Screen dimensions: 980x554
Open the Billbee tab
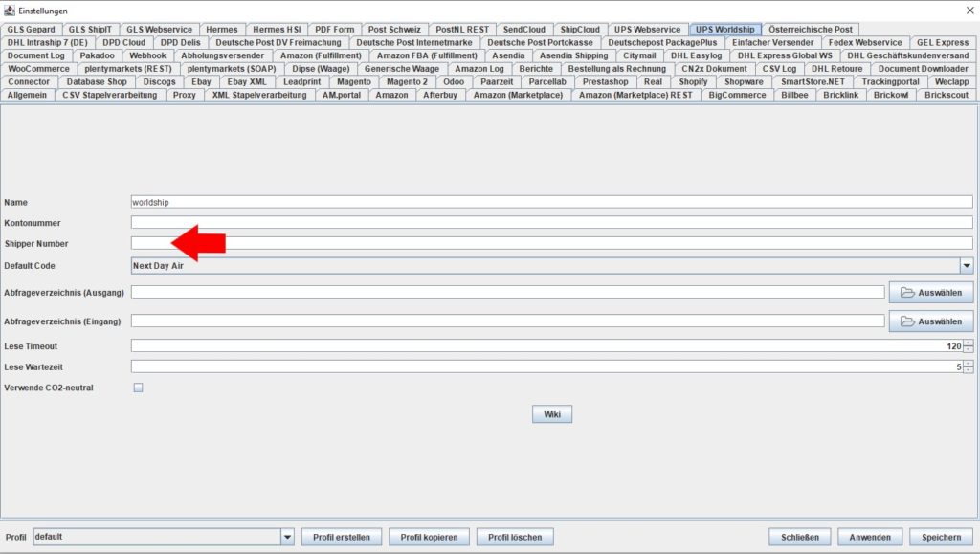(794, 95)
